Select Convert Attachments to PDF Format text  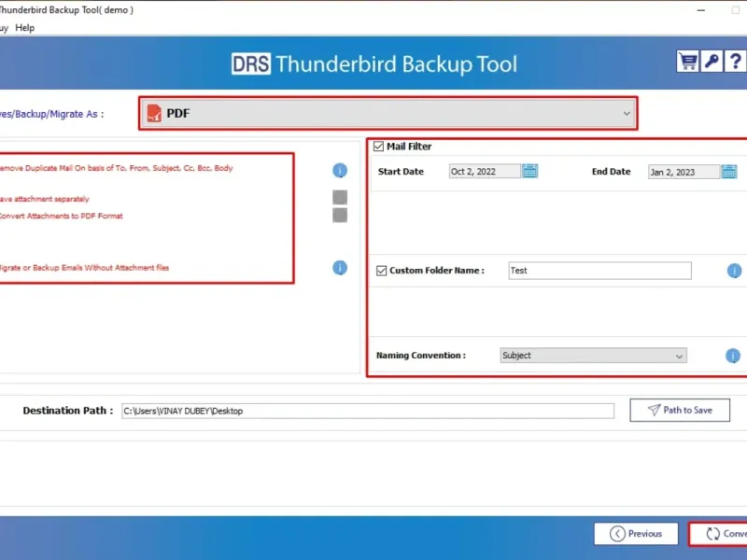(x=61, y=216)
